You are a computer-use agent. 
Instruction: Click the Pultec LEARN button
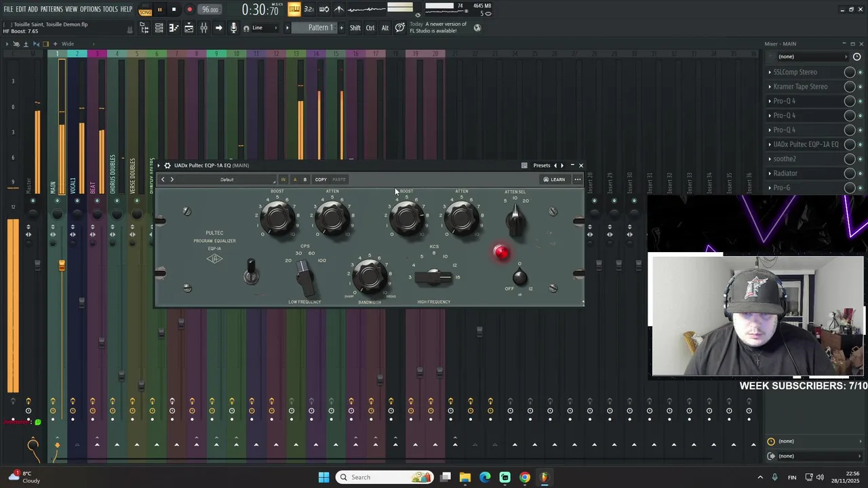click(x=554, y=180)
